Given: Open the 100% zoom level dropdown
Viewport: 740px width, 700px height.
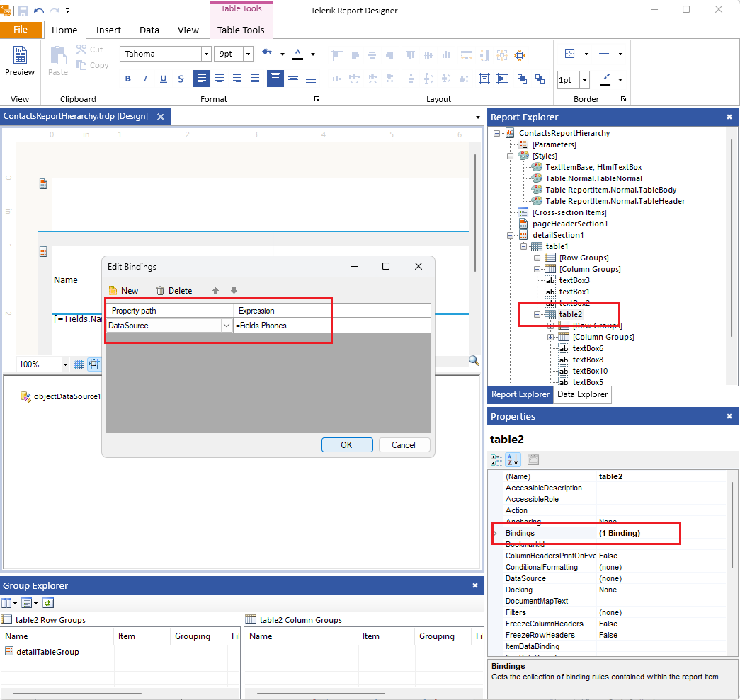Looking at the screenshot, I should [65, 365].
